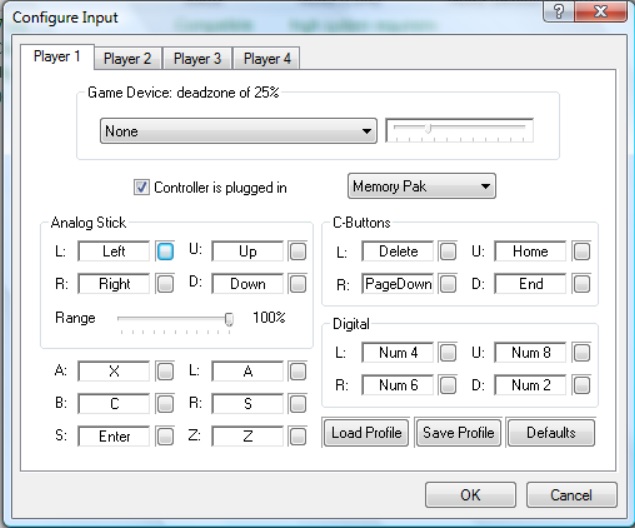Click the Analog Stick Range slider
The height and width of the screenshot is (528, 635).
point(175,319)
